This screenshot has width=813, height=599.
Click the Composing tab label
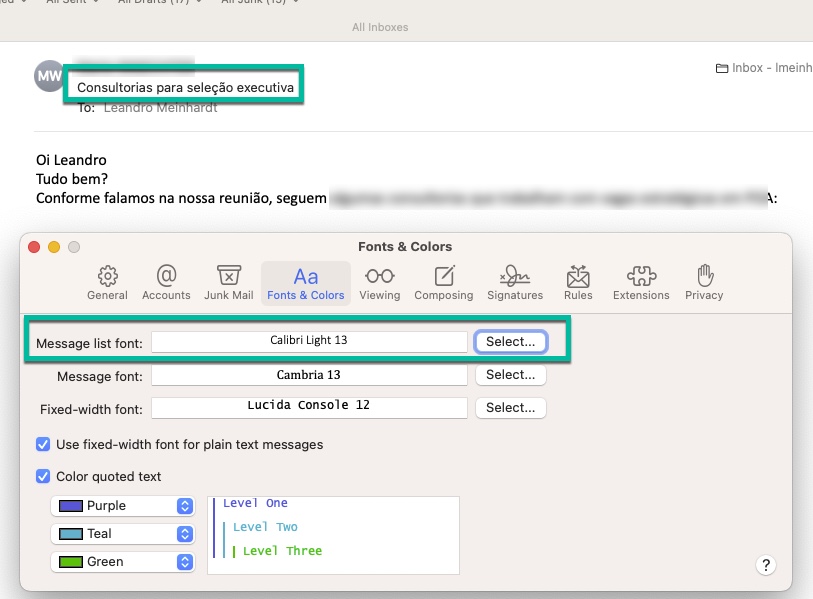click(x=444, y=295)
